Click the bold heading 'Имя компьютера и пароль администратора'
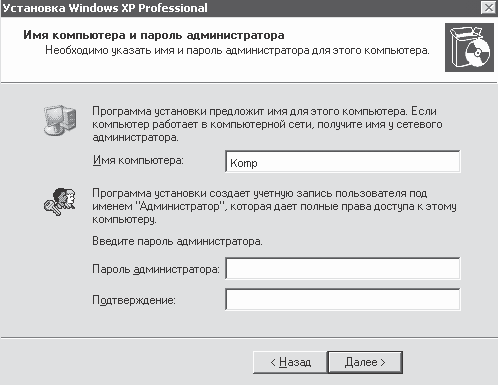This screenshot has height=385, width=498. (154, 35)
